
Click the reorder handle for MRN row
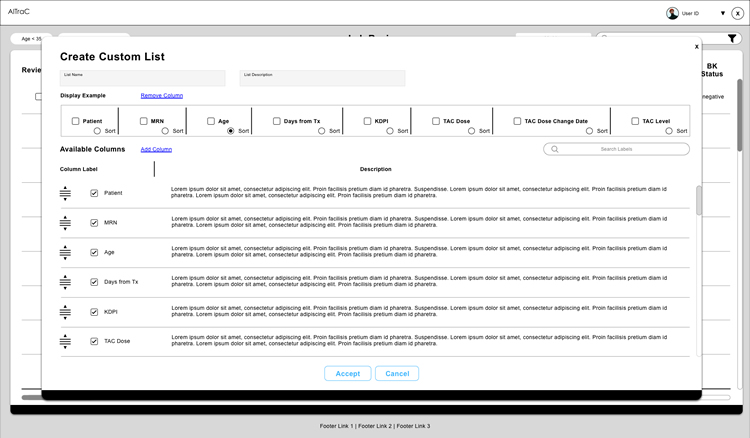65,223
